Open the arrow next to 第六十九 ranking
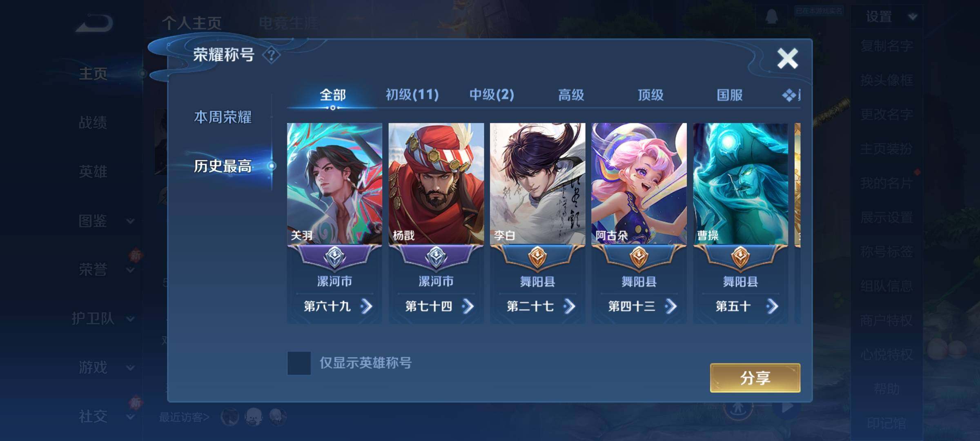The image size is (980, 441). point(367,306)
